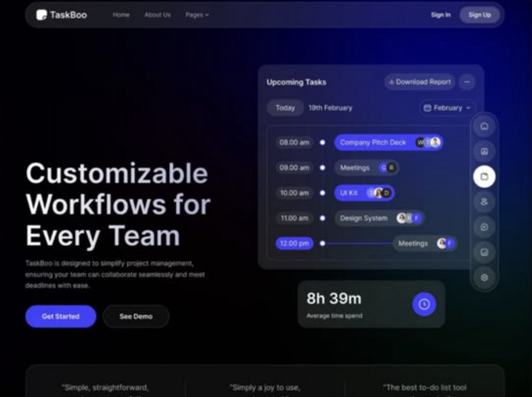Open the three-dots more options button
The image size is (532, 397).
(467, 82)
